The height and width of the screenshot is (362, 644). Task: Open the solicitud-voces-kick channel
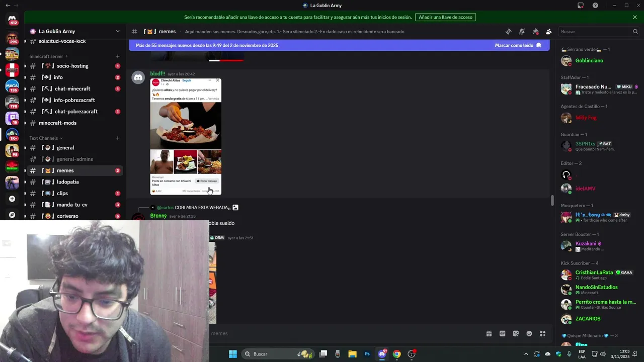74,41
